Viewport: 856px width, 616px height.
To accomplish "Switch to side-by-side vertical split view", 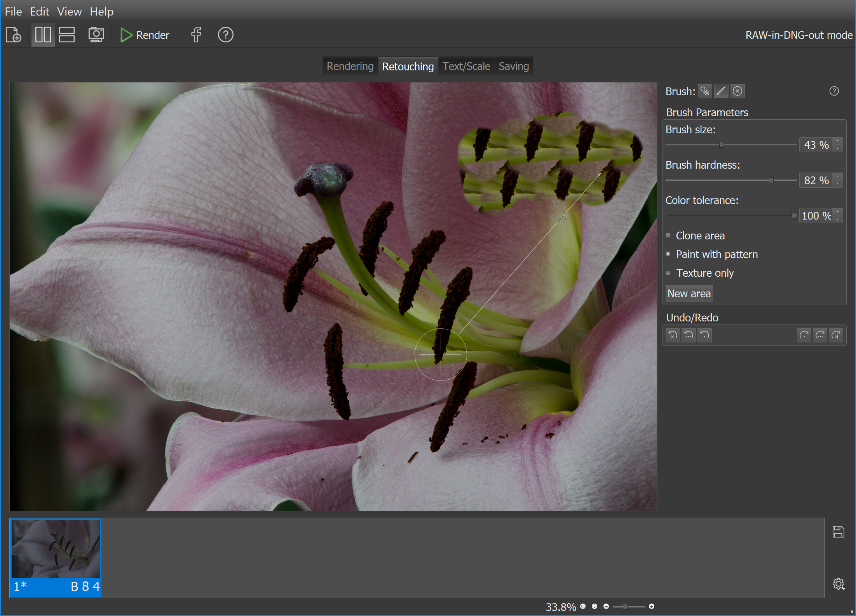I will tap(43, 35).
